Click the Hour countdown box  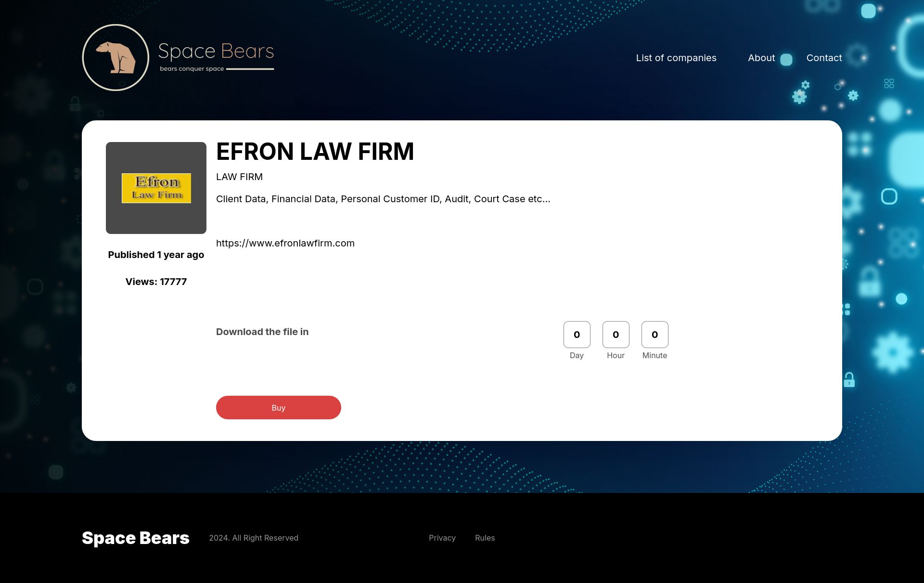tap(616, 335)
